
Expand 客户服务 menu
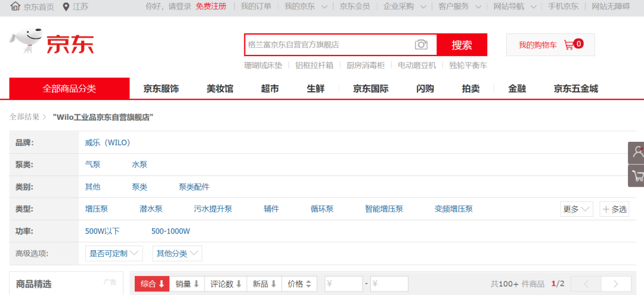point(460,6)
